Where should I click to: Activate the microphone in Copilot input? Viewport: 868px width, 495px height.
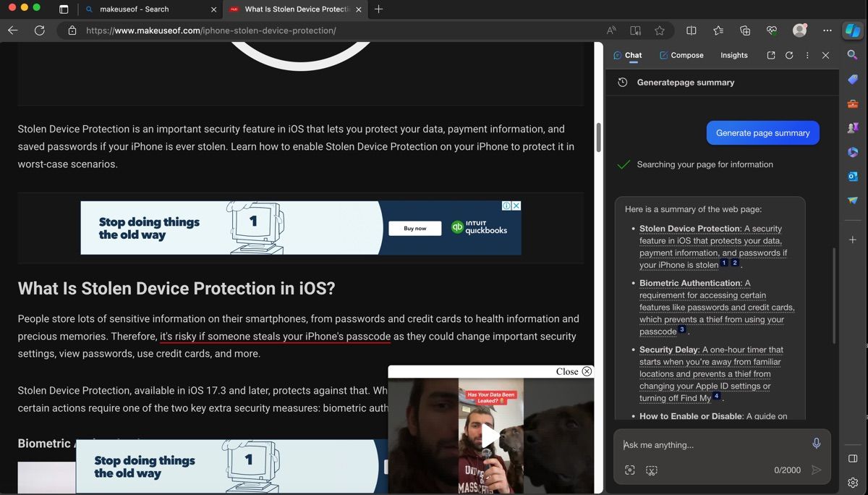pyautogui.click(x=817, y=442)
